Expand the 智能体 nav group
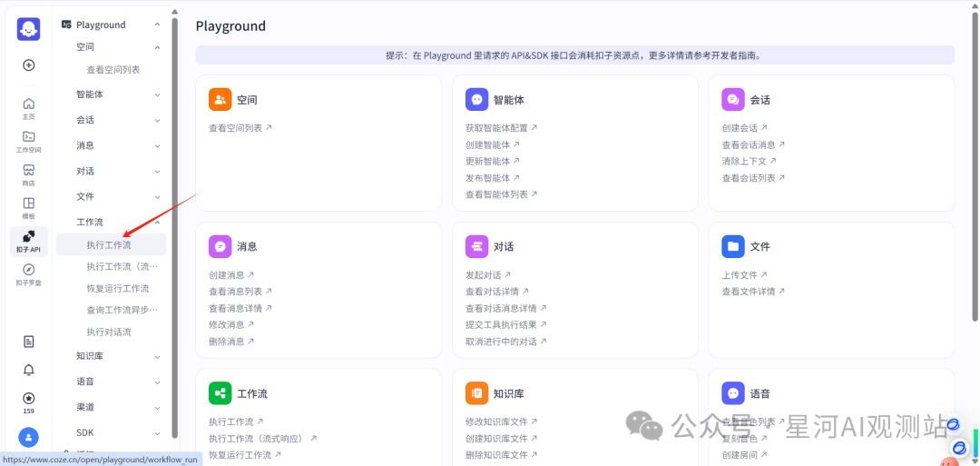 click(158, 94)
